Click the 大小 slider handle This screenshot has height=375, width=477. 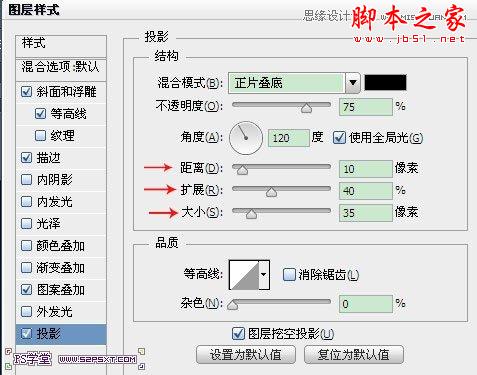point(251,214)
